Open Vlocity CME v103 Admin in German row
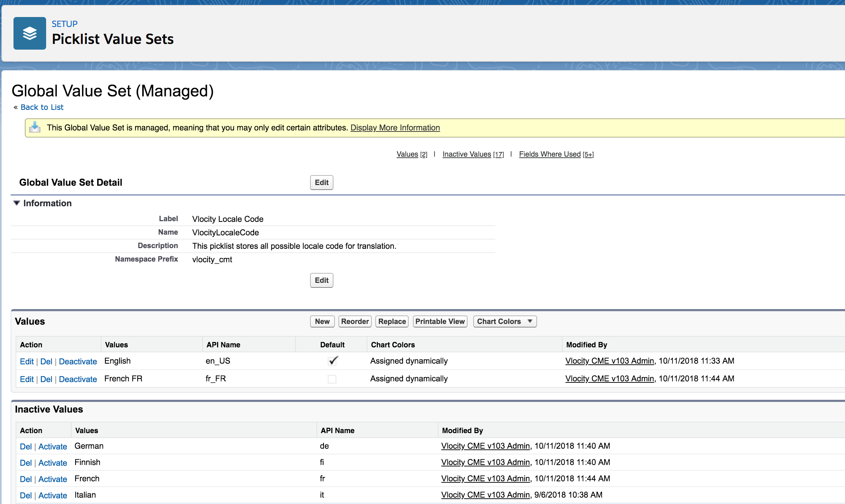This screenshot has width=845, height=504. coord(486,446)
